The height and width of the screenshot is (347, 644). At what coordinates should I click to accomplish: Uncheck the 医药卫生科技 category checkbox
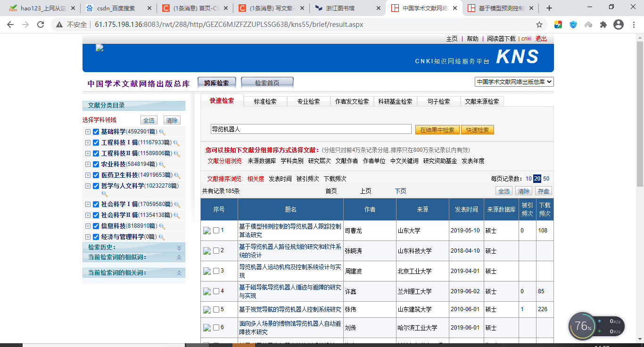pos(96,175)
